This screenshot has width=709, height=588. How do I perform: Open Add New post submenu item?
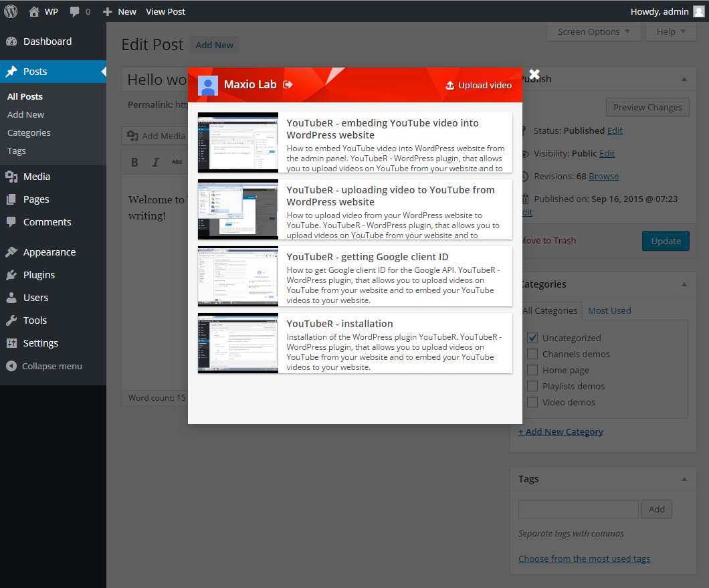tap(26, 114)
